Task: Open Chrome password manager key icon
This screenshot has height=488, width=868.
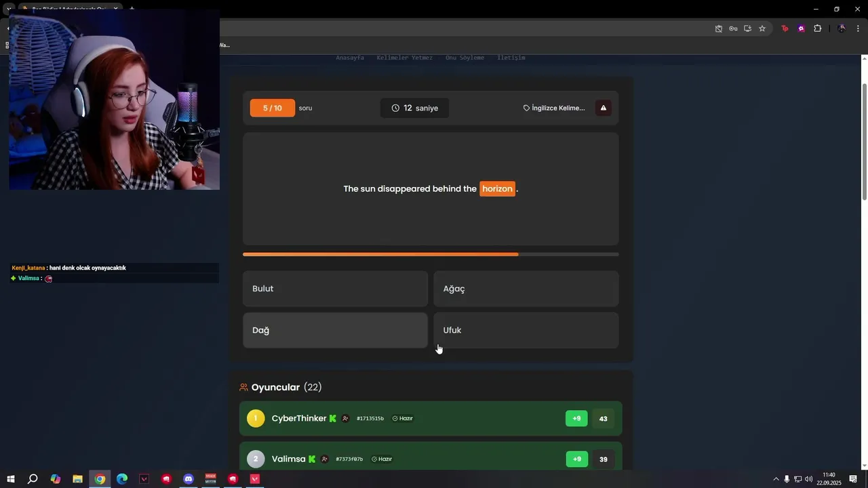Action: point(733,28)
